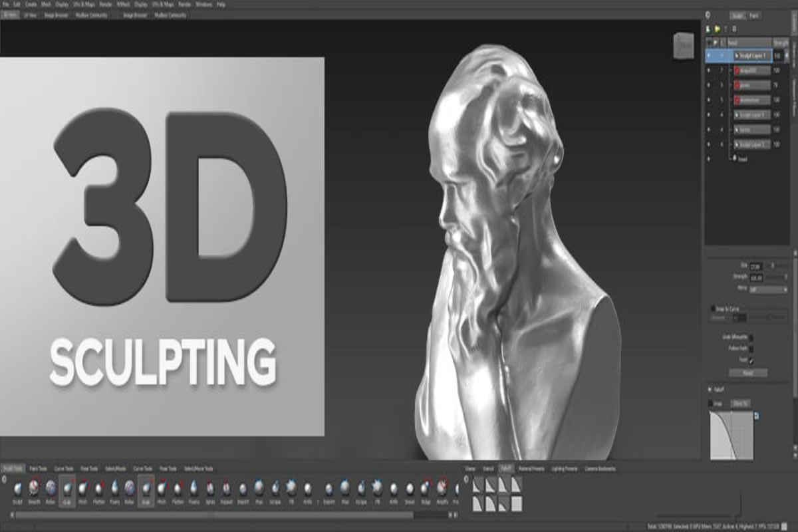The height and width of the screenshot is (532, 798).
Task: Switch to the Paint Tools tab
Action: tap(38, 468)
